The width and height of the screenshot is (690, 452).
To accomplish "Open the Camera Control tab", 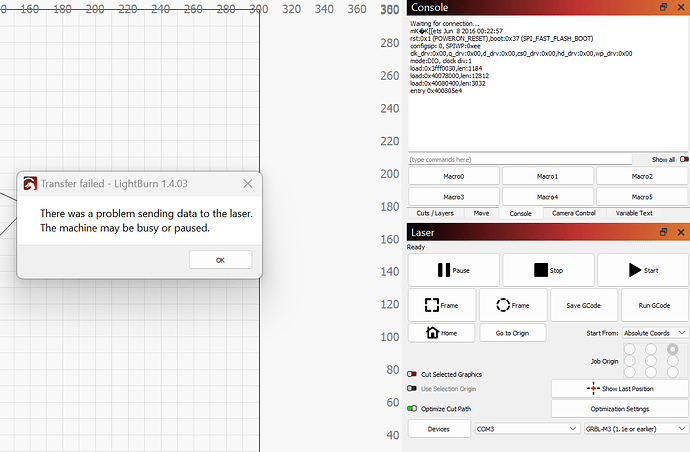I will pyautogui.click(x=572, y=213).
